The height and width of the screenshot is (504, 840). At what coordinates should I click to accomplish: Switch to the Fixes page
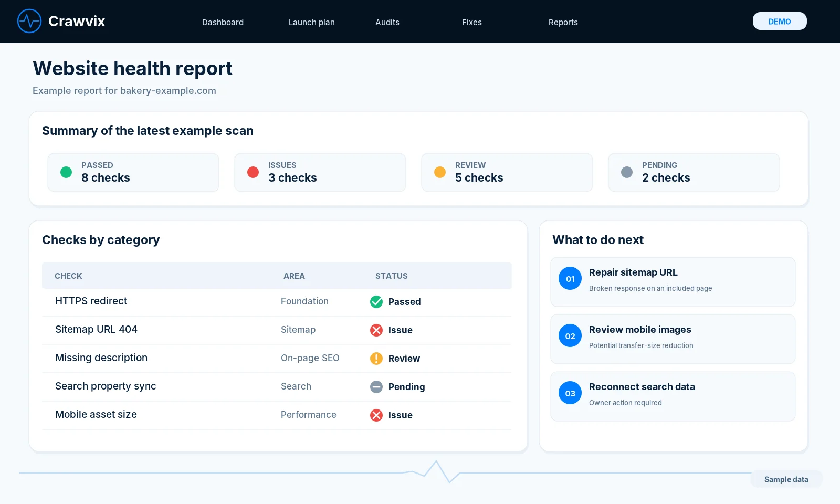click(472, 22)
